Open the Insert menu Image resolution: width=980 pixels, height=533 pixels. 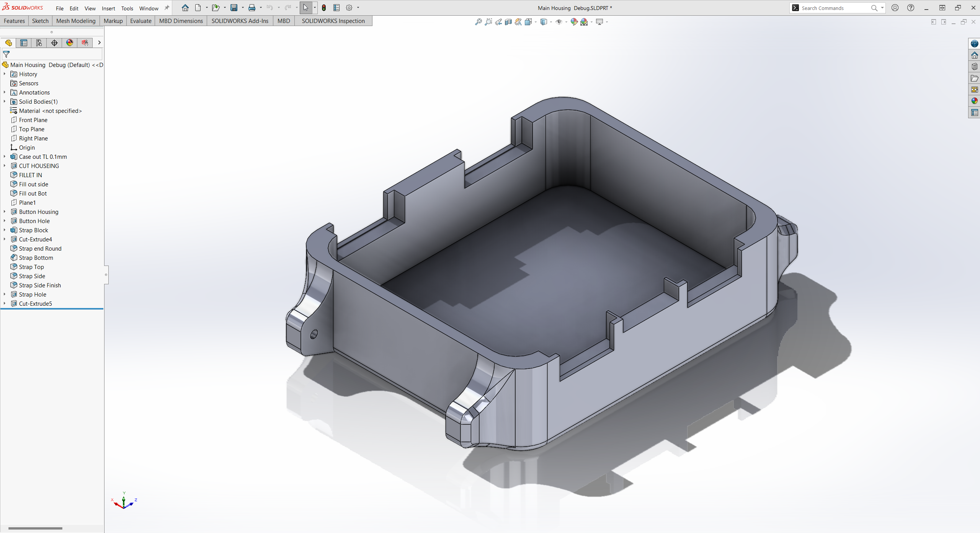pyautogui.click(x=107, y=8)
